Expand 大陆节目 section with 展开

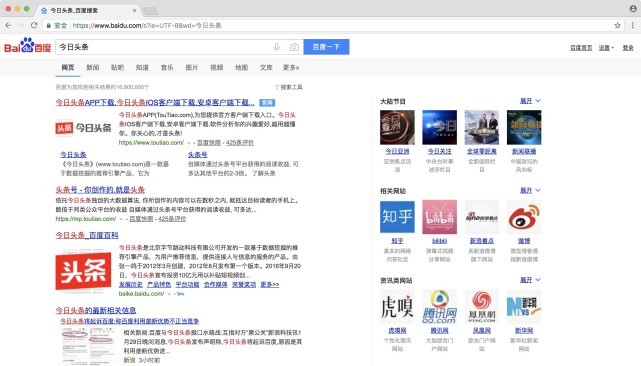[x=530, y=101]
